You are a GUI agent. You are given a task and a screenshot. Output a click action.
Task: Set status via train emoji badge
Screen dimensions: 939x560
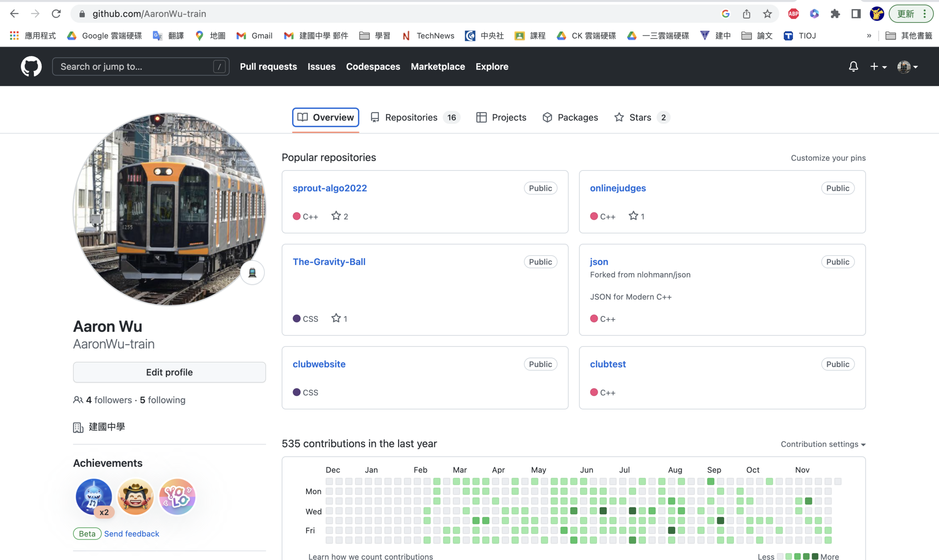tap(252, 273)
